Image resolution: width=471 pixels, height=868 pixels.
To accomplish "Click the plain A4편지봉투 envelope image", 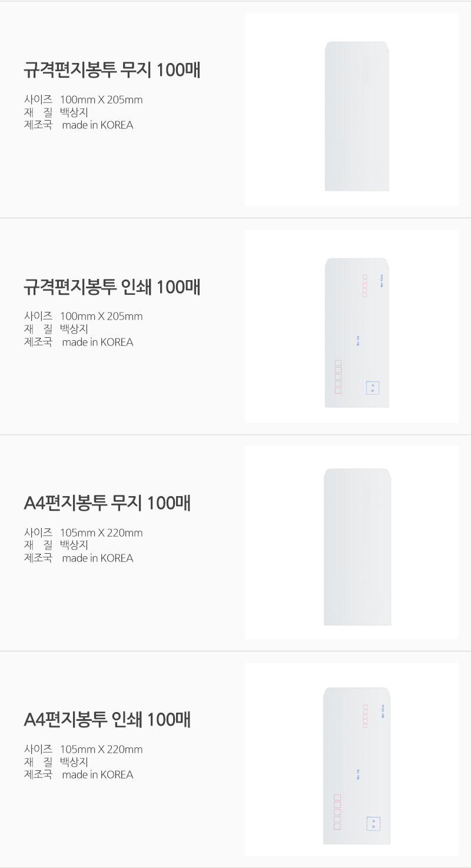I will (357, 547).
